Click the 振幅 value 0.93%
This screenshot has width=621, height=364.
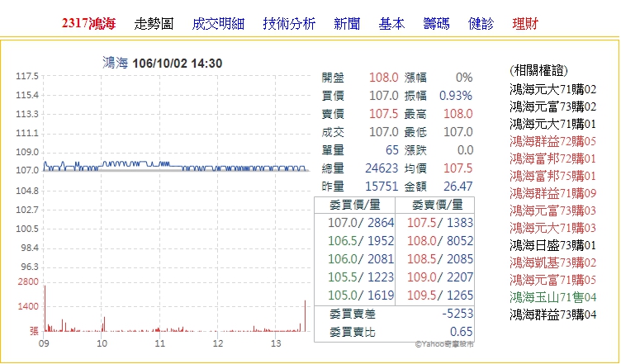[456, 96]
